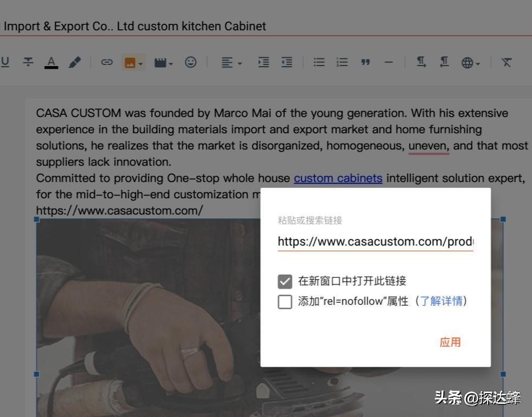The height and width of the screenshot is (417, 532).
Task: Insert a horizontal divider line
Action: [x=388, y=62]
